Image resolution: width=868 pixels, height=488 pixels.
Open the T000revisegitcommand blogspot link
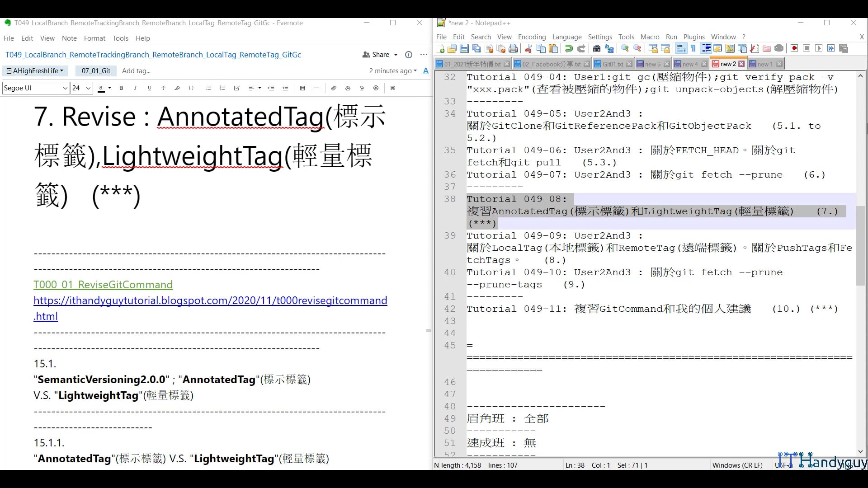[x=210, y=300]
